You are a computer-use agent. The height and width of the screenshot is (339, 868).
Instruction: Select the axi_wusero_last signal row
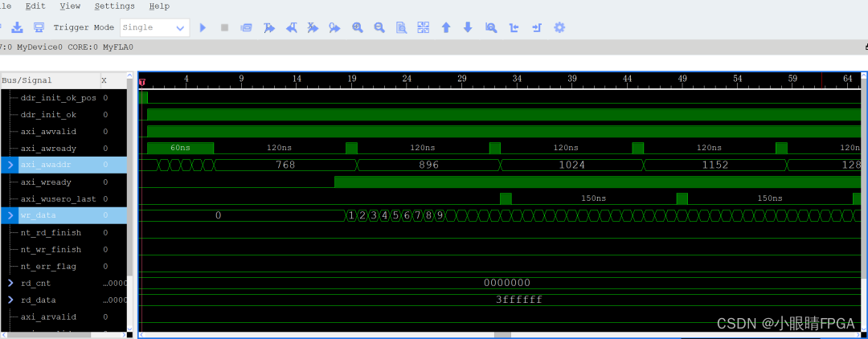[x=63, y=198]
